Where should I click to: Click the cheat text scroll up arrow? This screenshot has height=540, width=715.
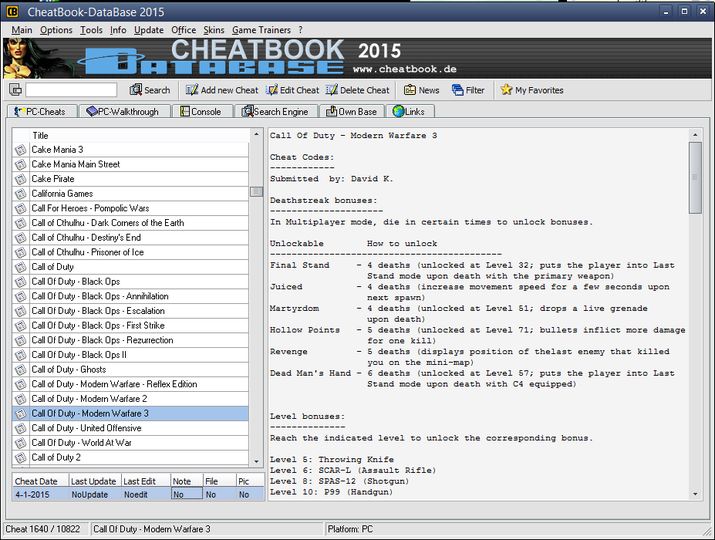pyautogui.click(x=695, y=135)
